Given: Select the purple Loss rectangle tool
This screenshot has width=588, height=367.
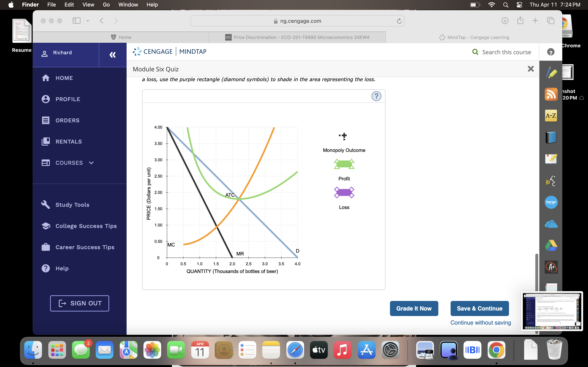Looking at the screenshot, I should pyautogui.click(x=344, y=193).
